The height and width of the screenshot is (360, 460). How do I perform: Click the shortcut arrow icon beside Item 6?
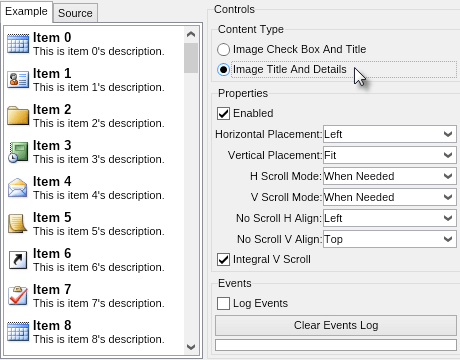18,260
